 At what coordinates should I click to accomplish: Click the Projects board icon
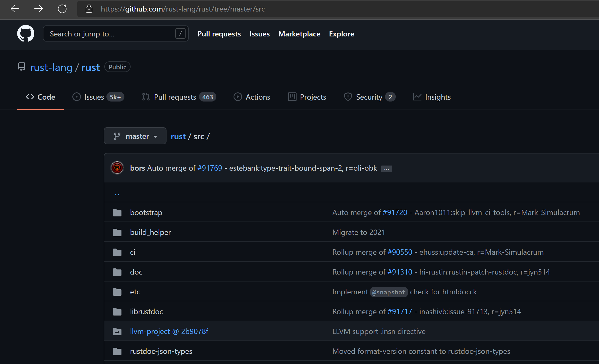pos(292,97)
